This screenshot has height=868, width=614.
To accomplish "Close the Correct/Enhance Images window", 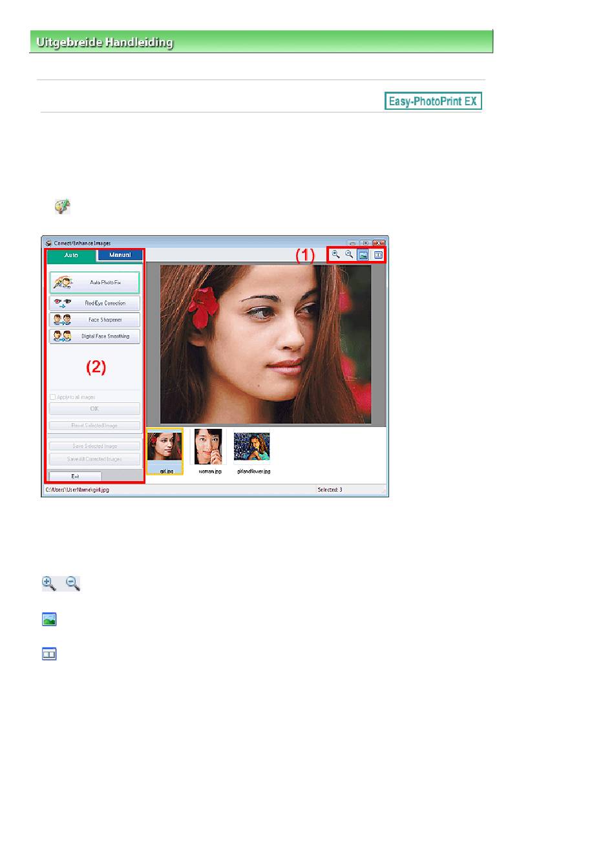I will click(x=379, y=243).
